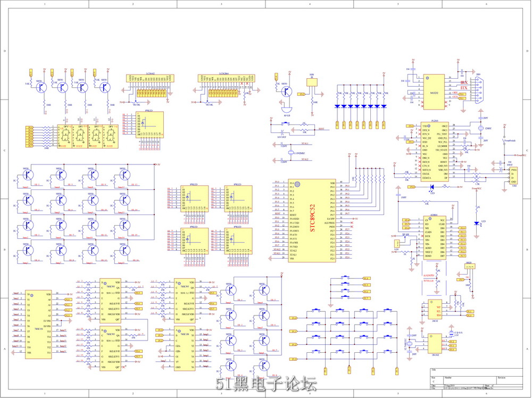Click the 11.0592MHz crystal symbol
532x398 pixels.
290,153
